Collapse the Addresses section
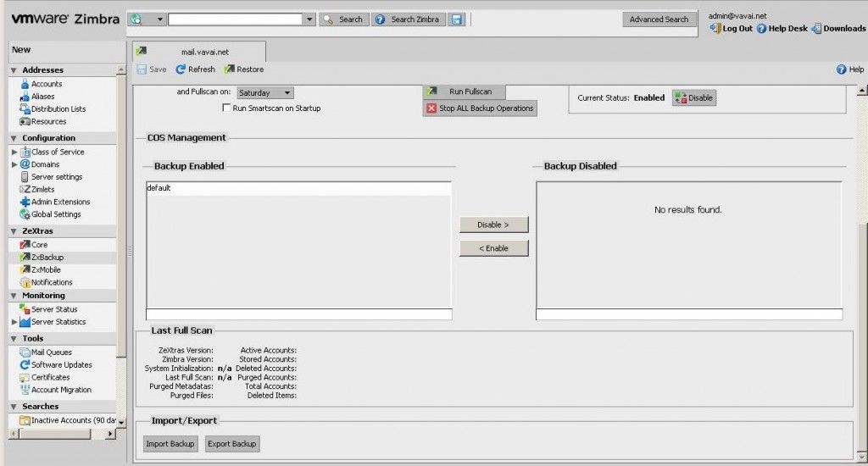This screenshot has height=466, width=868. [14, 70]
